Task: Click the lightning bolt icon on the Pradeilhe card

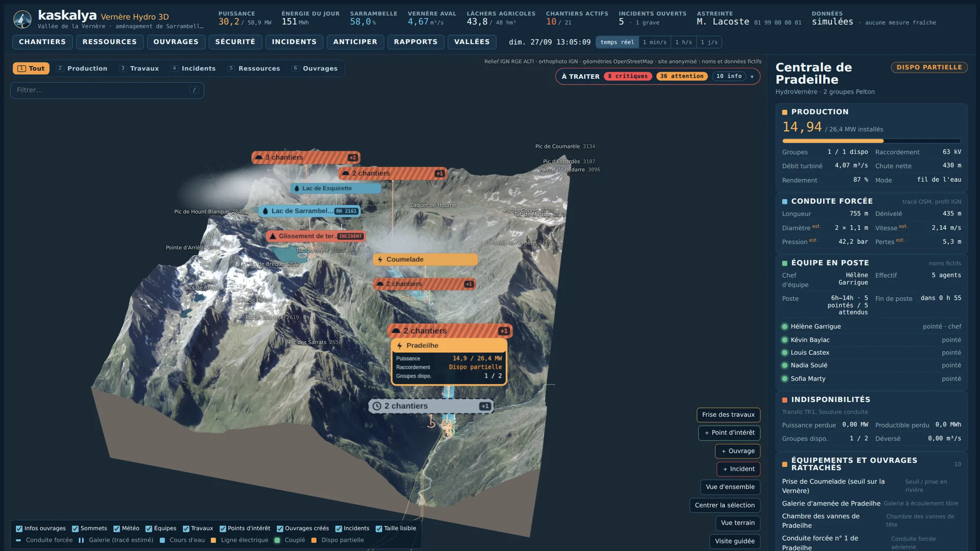Action: pos(400,345)
